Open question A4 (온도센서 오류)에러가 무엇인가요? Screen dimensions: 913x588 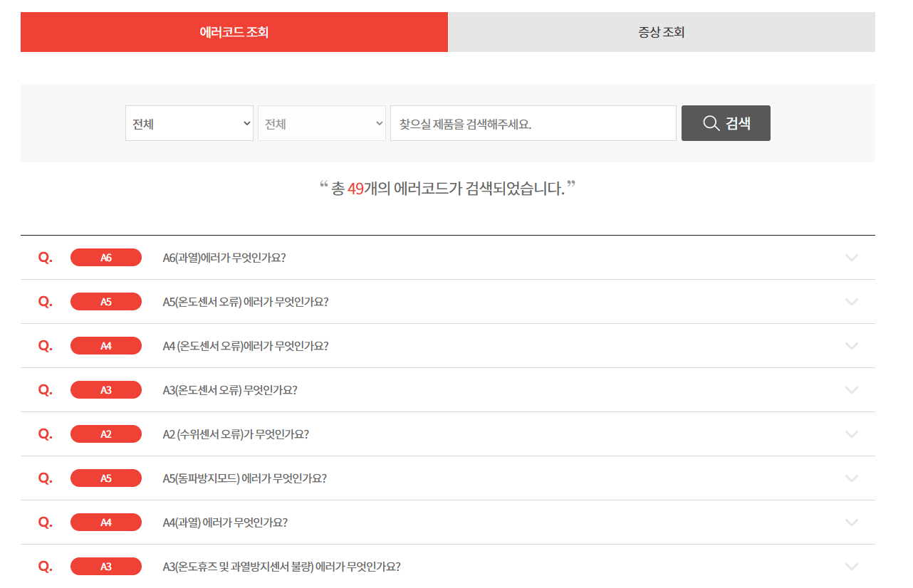click(x=246, y=346)
